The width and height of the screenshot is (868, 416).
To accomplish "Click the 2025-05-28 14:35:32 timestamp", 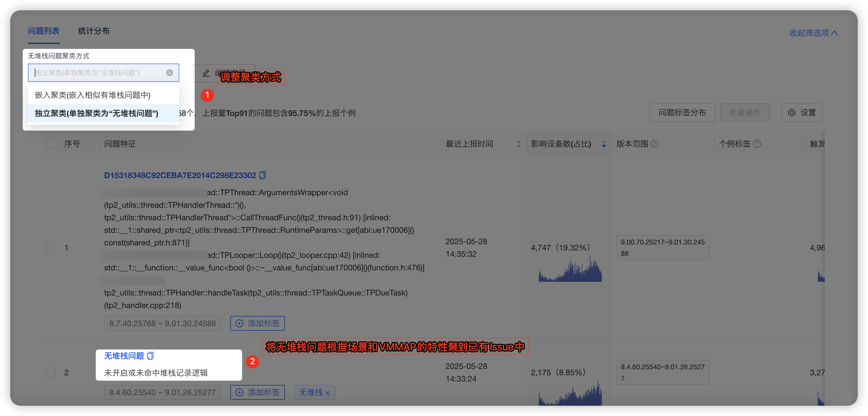I will [466, 248].
